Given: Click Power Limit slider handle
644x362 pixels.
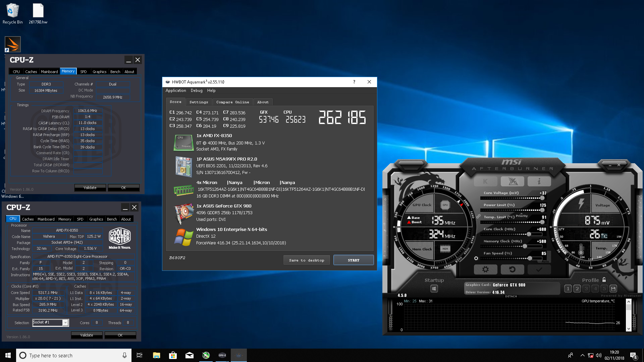Looking at the screenshot, I should [x=542, y=210].
